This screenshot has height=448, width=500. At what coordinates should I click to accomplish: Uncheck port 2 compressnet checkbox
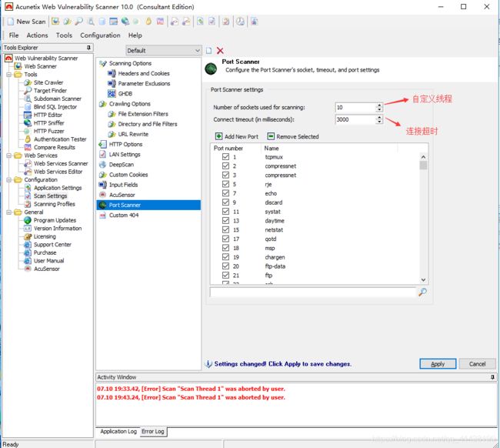pos(225,166)
